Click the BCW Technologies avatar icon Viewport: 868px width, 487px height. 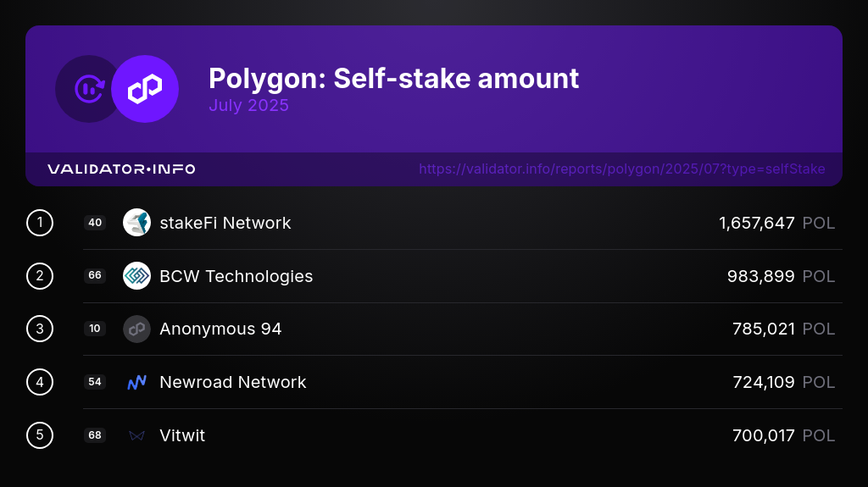coord(136,275)
